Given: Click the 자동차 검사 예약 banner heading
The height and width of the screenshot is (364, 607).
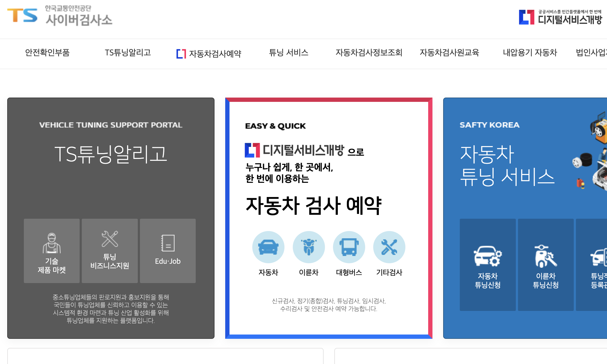Looking at the screenshot, I should coord(313,206).
